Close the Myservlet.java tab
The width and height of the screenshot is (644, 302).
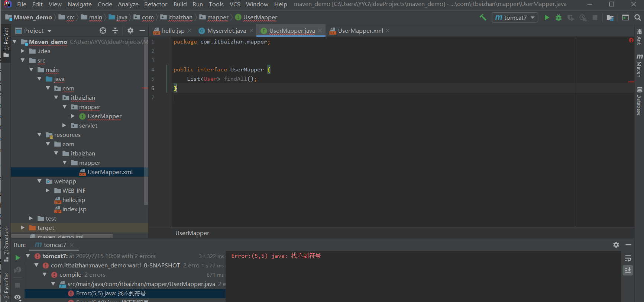(251, 30)
